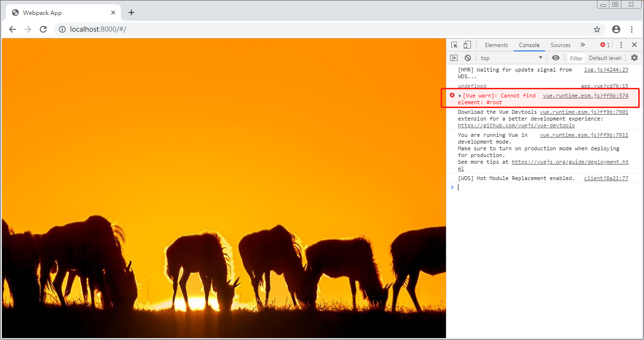The width and height of the screenshot is (644, 340).
Task: Click the red error icon in console
Action: (x=452, y=95)
